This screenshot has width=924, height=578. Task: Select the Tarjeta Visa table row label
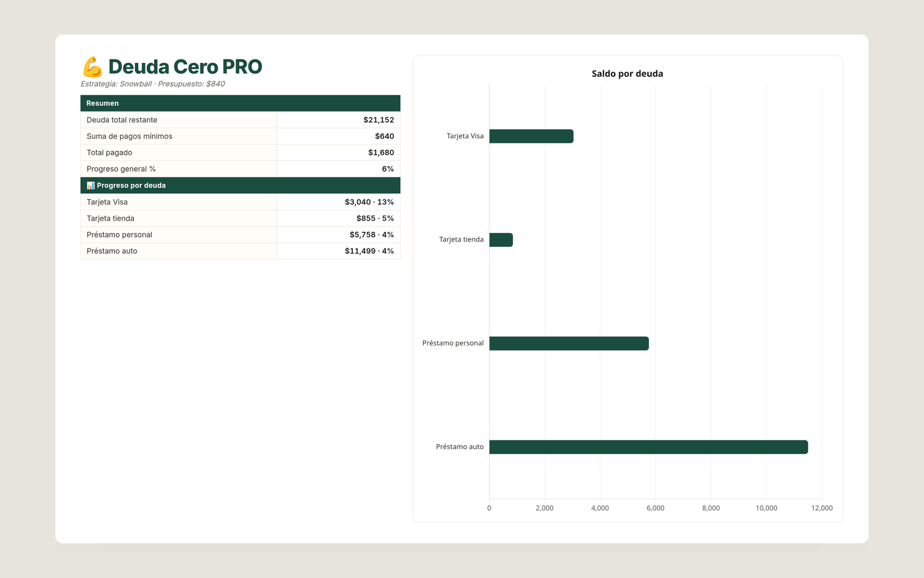click(x=107, y=202)
